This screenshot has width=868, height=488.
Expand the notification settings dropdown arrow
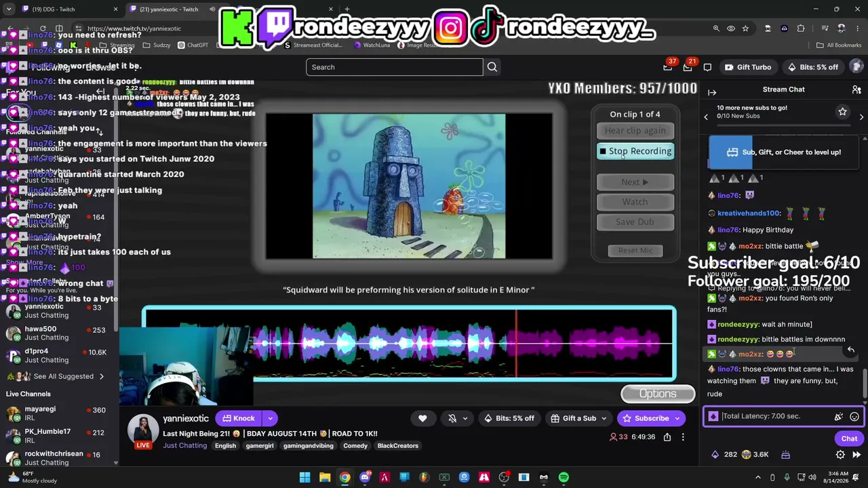[465, 418]
